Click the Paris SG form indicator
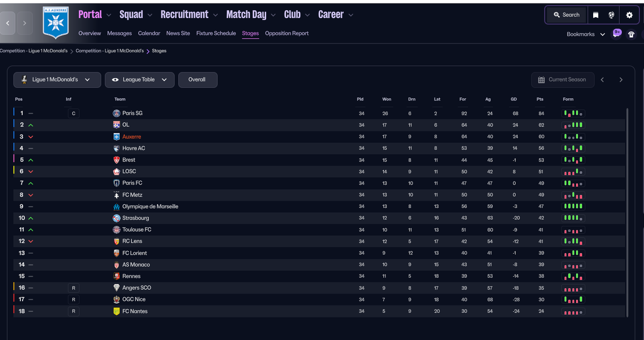Image resolution: width=644 pixels, height=340 pixels. pos(573,113)
